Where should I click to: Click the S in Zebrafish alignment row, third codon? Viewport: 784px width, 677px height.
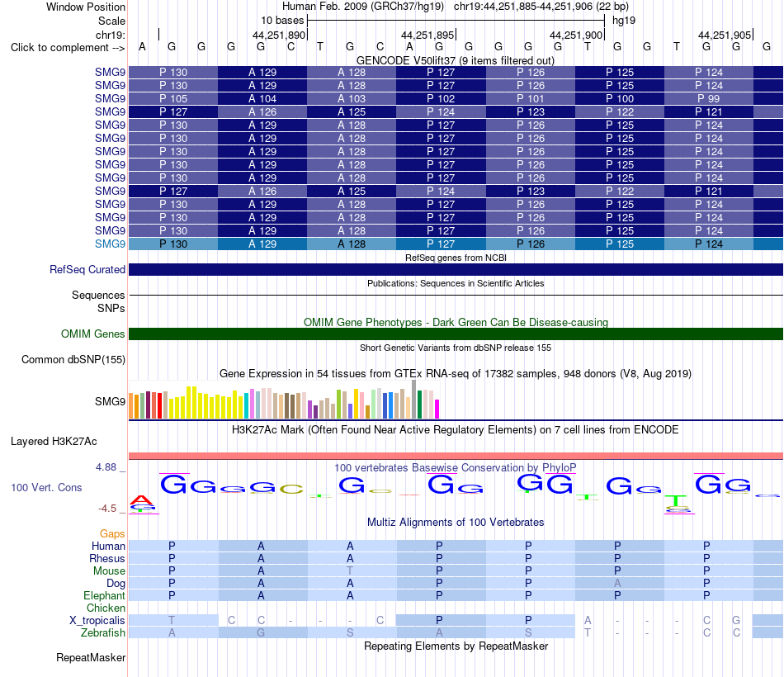[x=350, y=632]
